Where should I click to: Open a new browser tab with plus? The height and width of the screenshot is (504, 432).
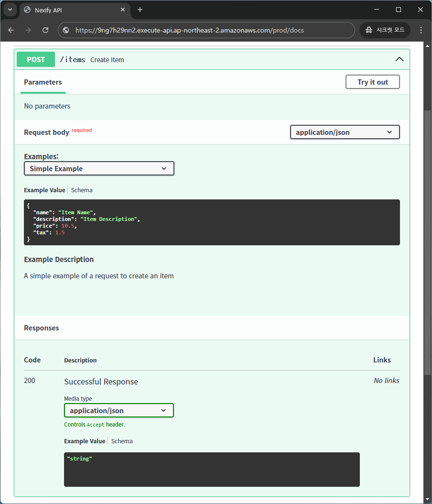click(140, 10)
